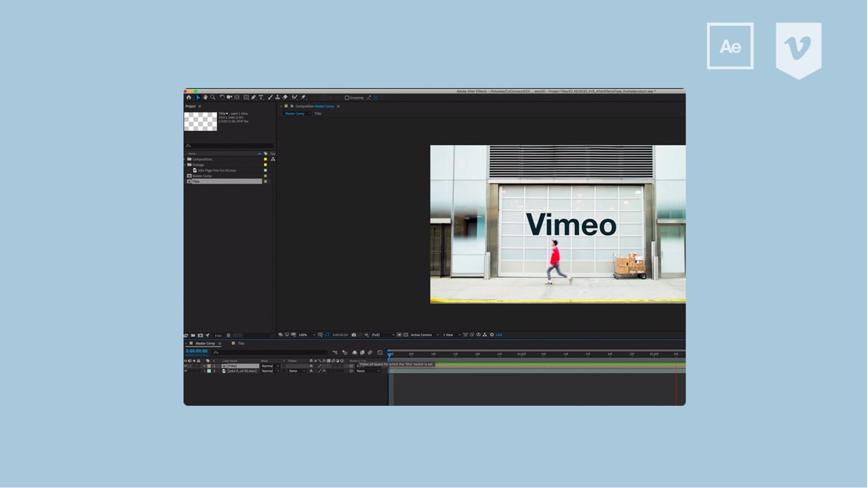Viewport: 868px width, 488px height.
Task: Toggle Frame Blending for the composition
Action: click(362, 352)
